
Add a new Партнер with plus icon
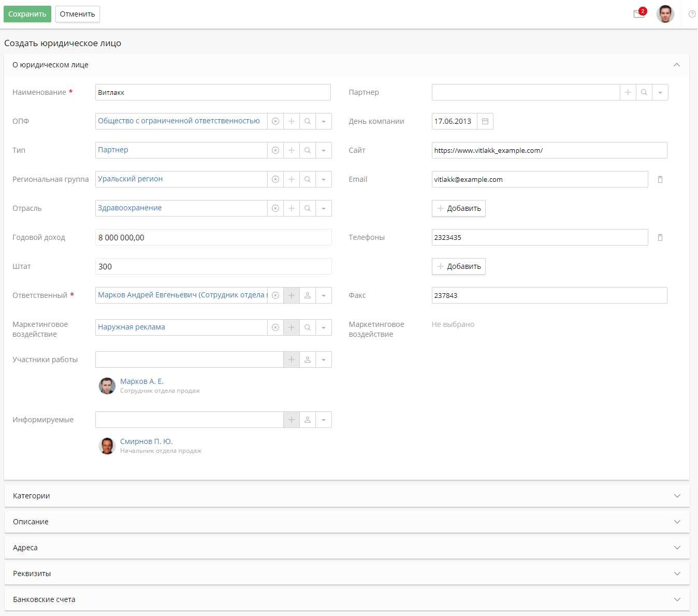tap(628, 92)
